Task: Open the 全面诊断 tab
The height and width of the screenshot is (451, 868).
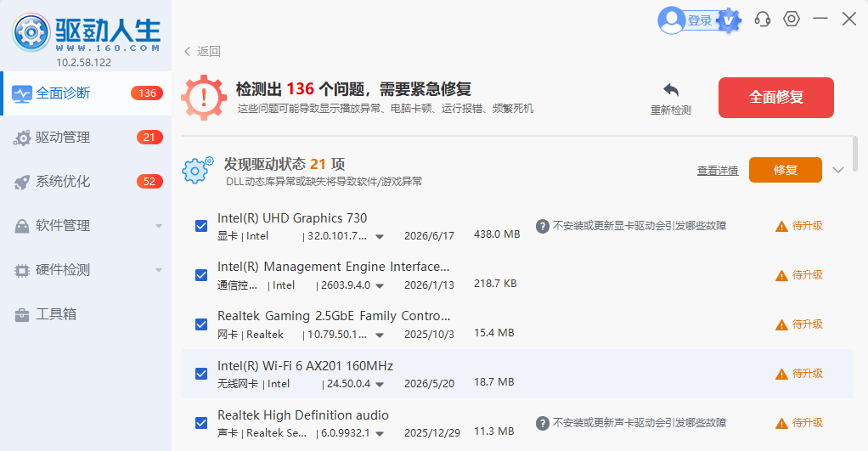Action: [86, 93]
